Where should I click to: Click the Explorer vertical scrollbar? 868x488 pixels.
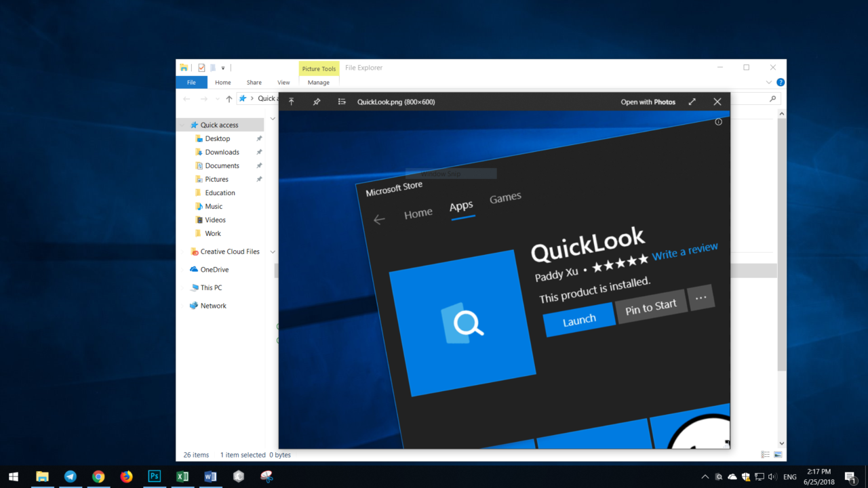click(x=781, y=244)
